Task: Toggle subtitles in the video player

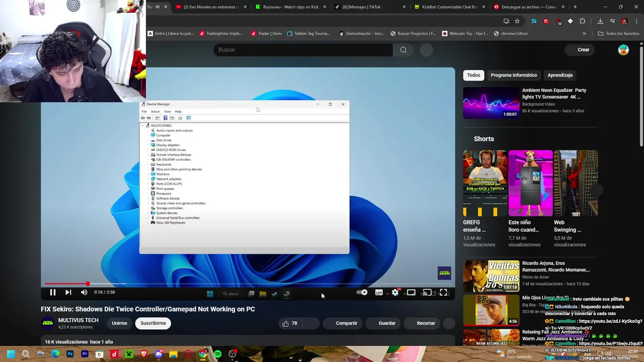Action: (379, 292)
